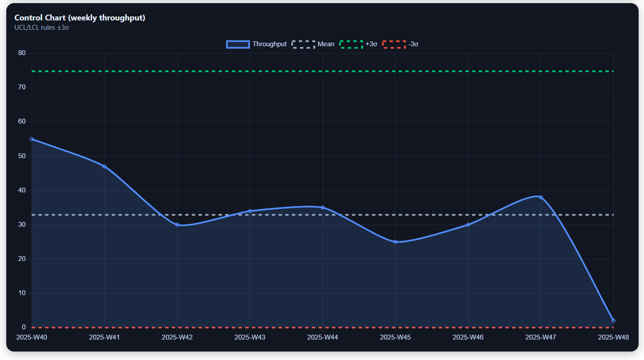Click the red dashed -3σ legend swatch

tap(395, 44)
